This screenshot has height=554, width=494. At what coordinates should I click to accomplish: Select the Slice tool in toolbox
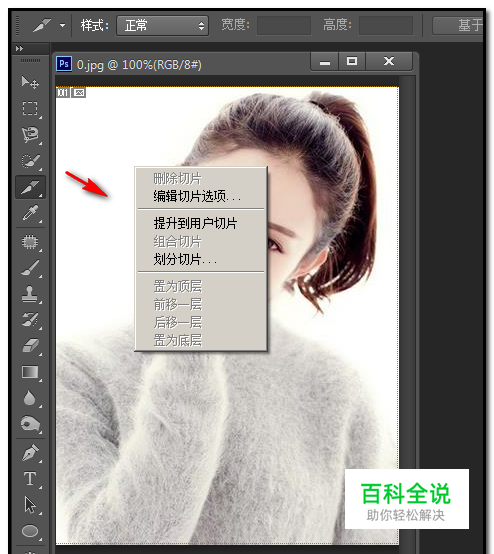[x=30, y=187]
